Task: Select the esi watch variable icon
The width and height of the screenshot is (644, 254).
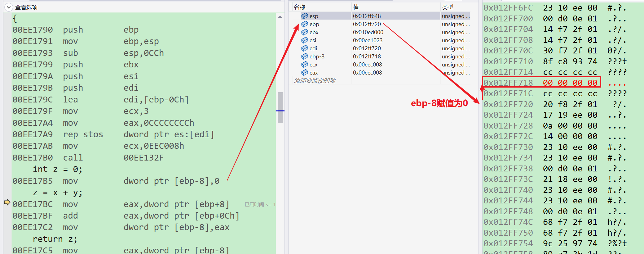Action: tap(305, 40)
